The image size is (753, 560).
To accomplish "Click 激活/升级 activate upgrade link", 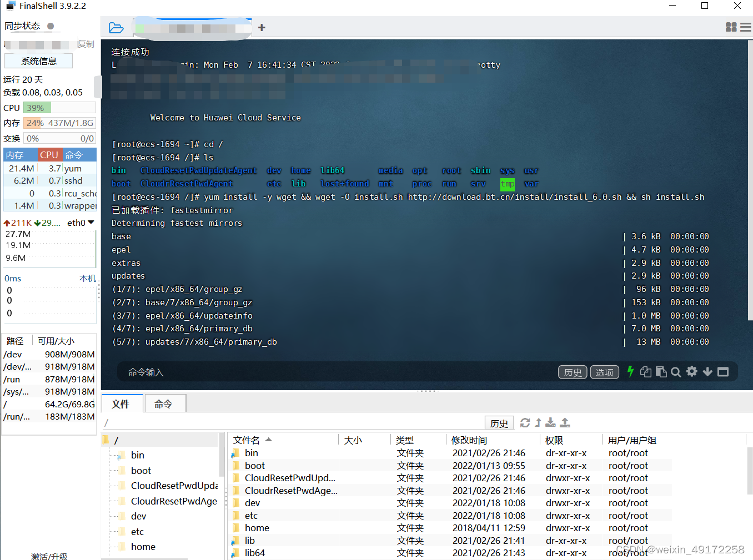I will (x=49, y=556).
